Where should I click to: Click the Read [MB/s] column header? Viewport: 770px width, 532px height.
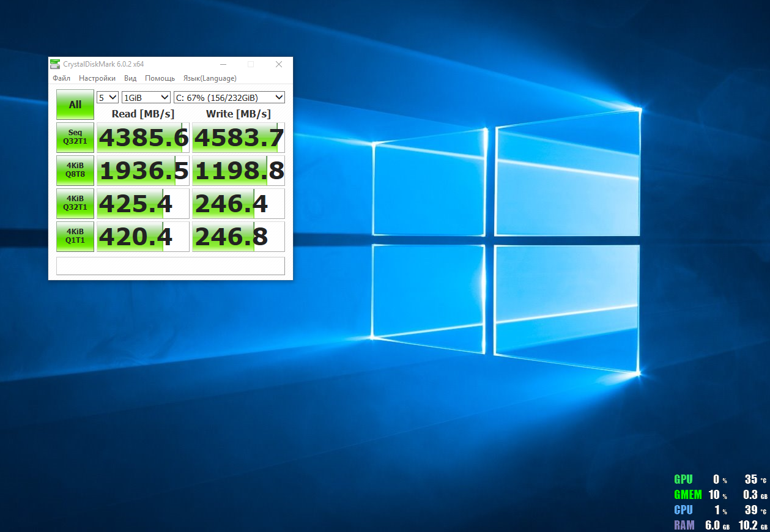pyautogui.click(x=143, y=114)
